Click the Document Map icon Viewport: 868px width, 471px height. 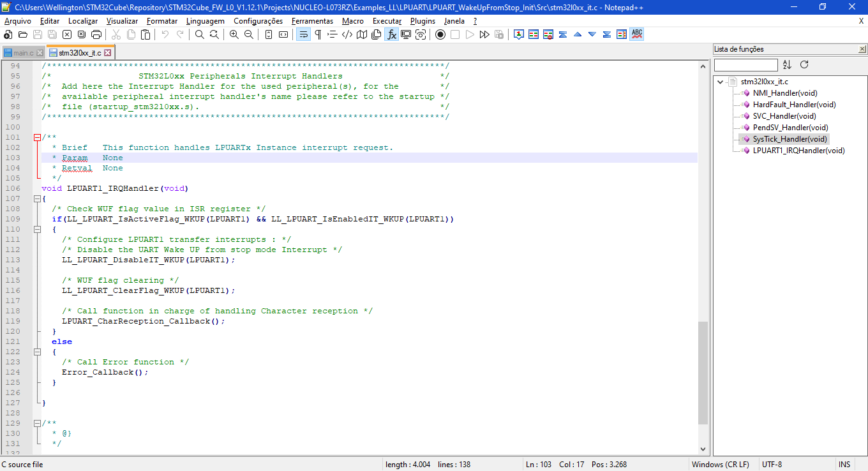(362, 34)
